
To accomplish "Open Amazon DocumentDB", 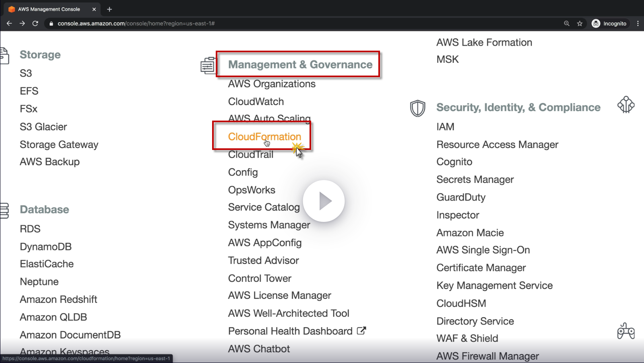I will coord(70,335).
